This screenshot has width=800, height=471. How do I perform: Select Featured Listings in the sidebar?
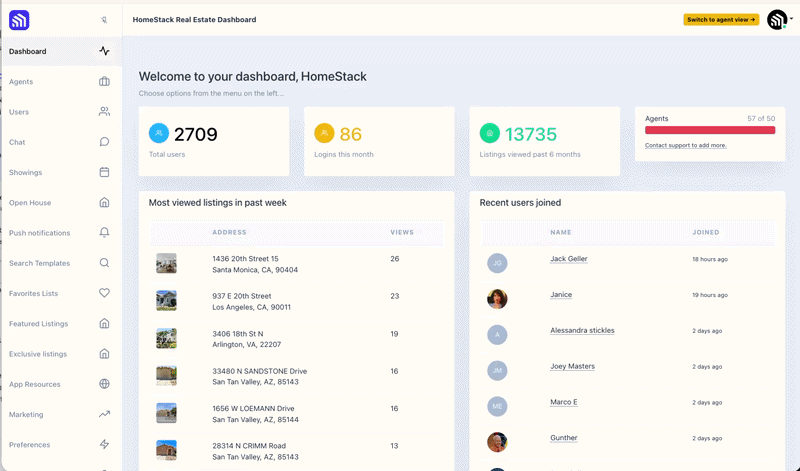pos(62,324)
